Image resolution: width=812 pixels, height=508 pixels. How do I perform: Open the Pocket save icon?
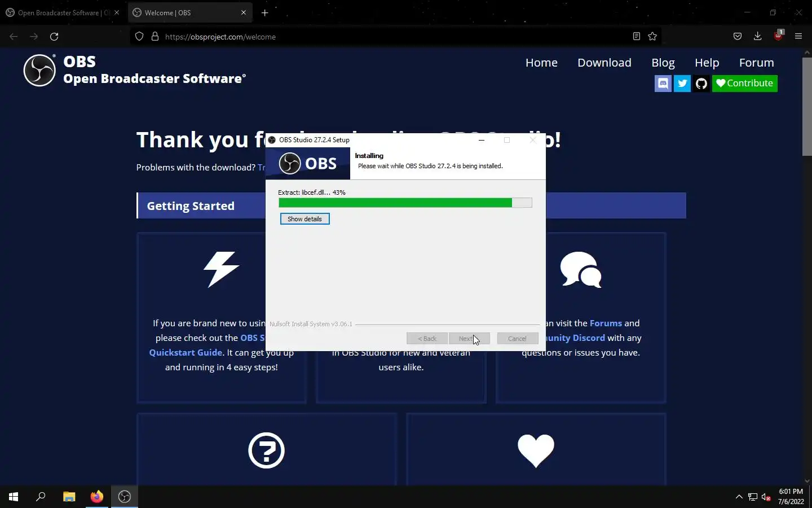coord(738,37)
